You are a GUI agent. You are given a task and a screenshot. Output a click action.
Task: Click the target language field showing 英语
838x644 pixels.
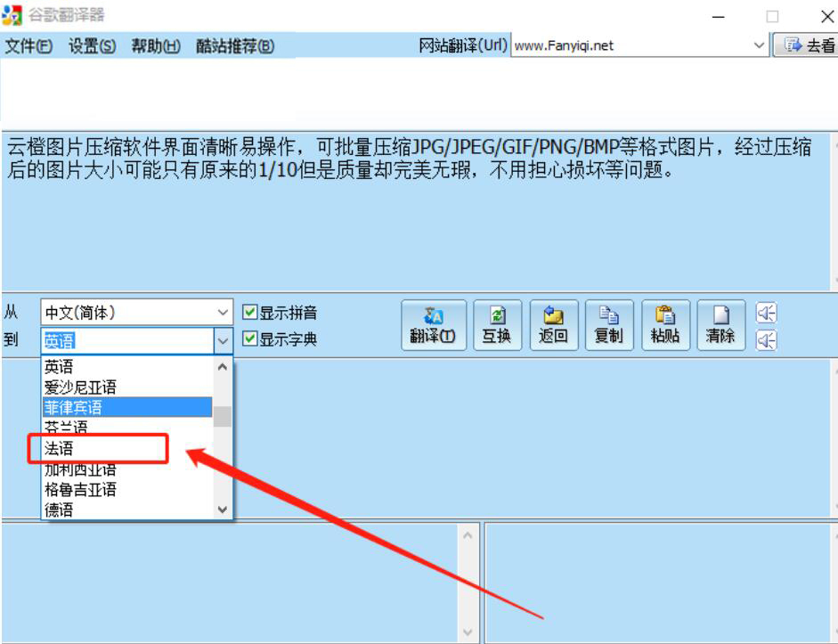click(127, 340)
